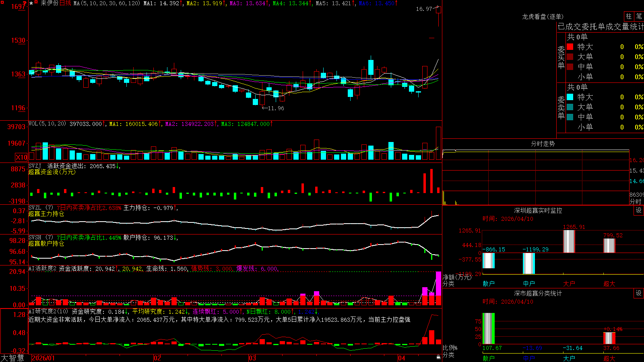This screenshot has height=362, width=644.
Task: Click the 分时 label under the intraday chart
Action: click(x=636, y=202)
